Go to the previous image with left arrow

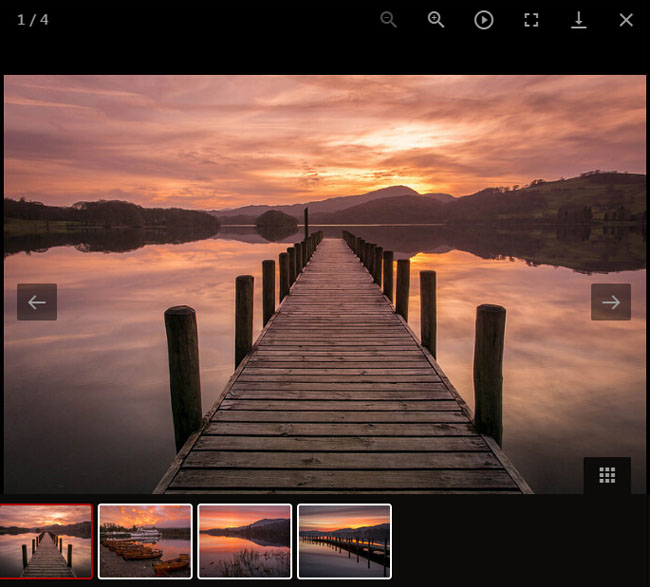click(37, 302)
